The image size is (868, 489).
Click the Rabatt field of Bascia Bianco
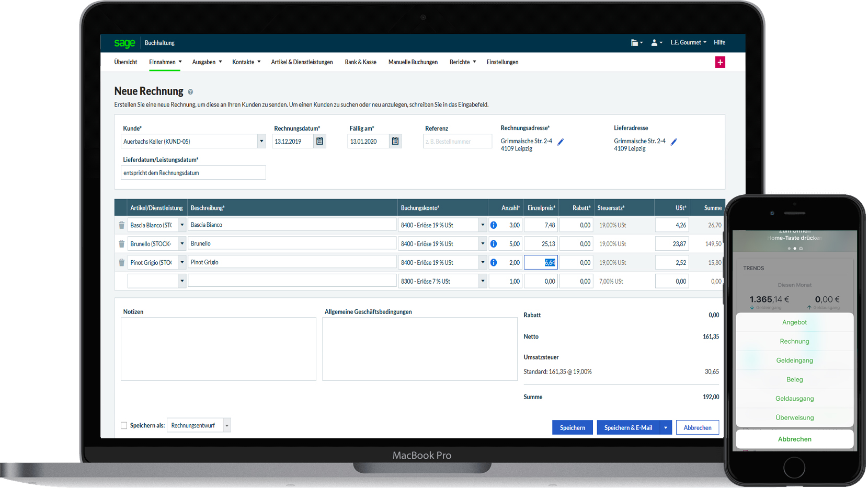pyautogui.click(x=576, y=225)
